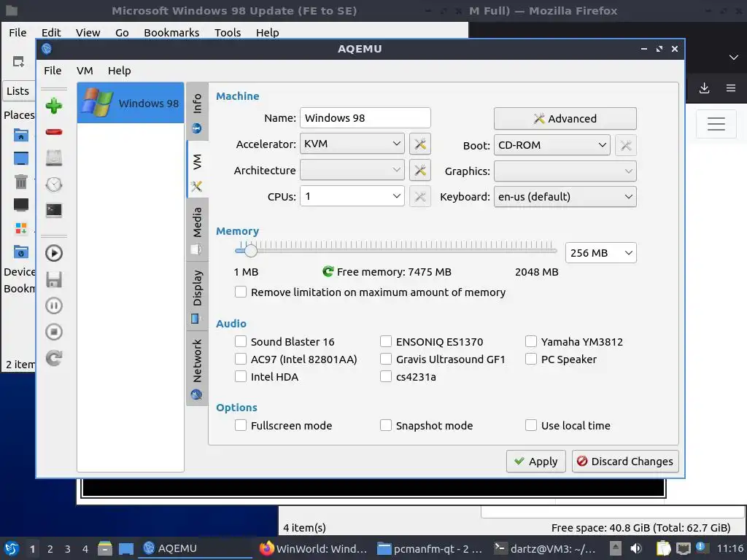This screenshot has width=747, height=560.
Task: Switch to the Info tab
Action: click(197, 112)
